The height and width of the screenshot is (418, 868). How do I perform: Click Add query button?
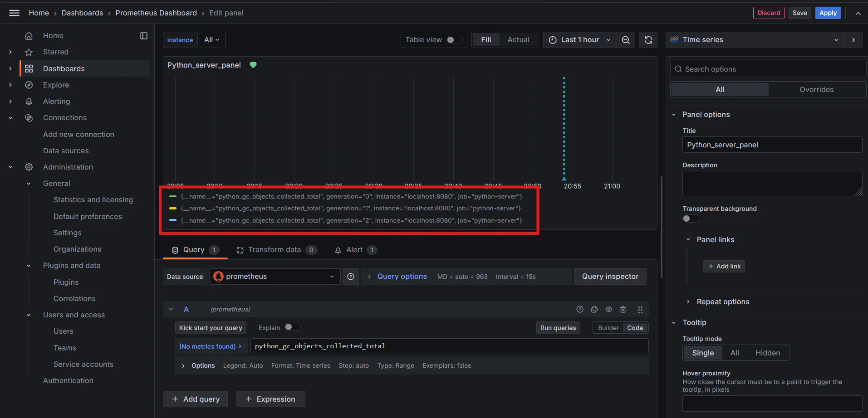tap(195, 399)
